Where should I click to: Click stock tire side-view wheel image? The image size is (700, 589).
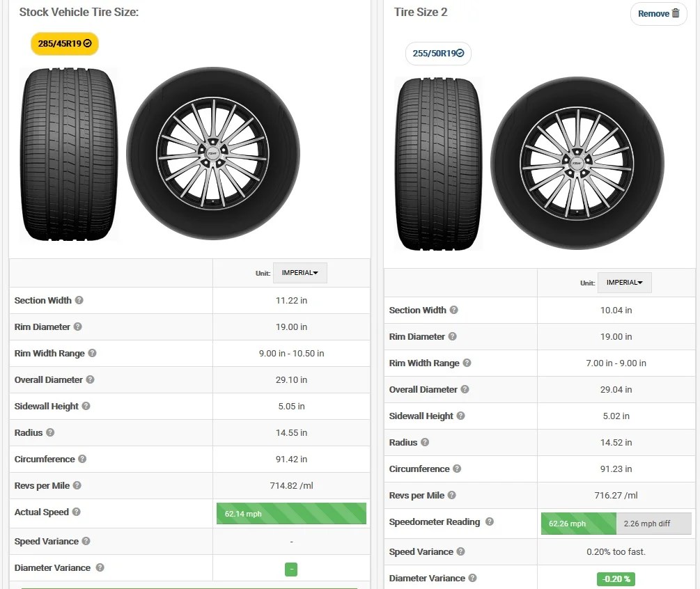(x=213, y=153)
